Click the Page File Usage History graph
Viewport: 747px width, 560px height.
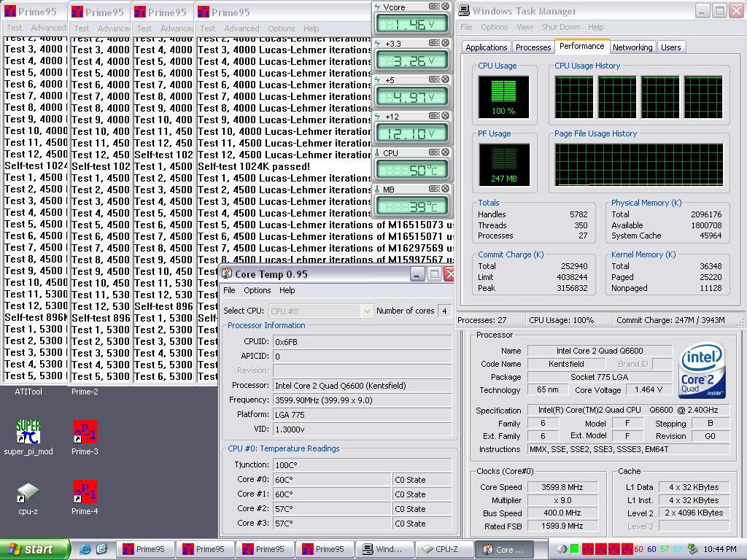coord(638,165)
